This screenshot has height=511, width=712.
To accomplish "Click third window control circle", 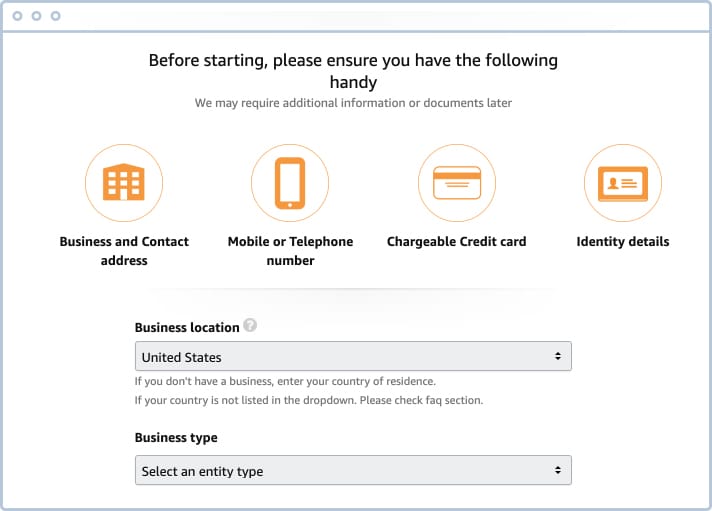I will pyautogui.click(x=55, y=16).
